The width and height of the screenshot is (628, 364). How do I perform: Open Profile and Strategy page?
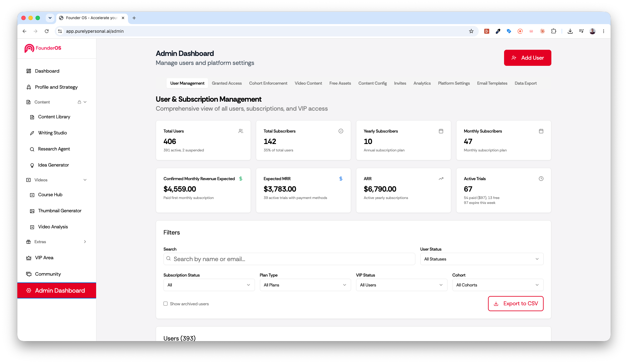tap(57, 87)
